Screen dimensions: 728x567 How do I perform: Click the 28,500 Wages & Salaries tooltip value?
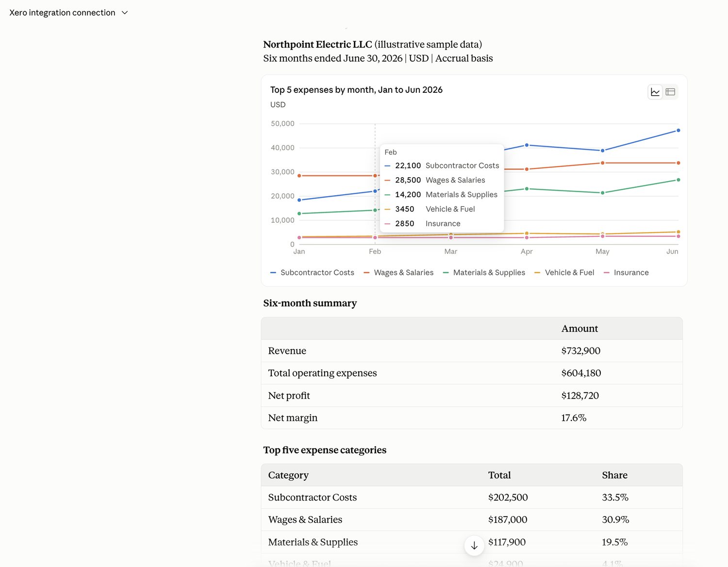(x=408, y=180)
